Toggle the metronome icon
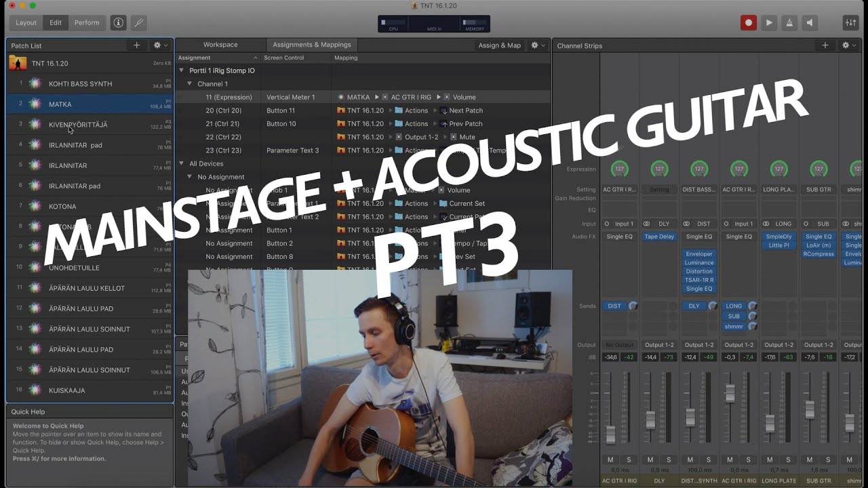The image size is (868, 488). click(x=789, y=22)
